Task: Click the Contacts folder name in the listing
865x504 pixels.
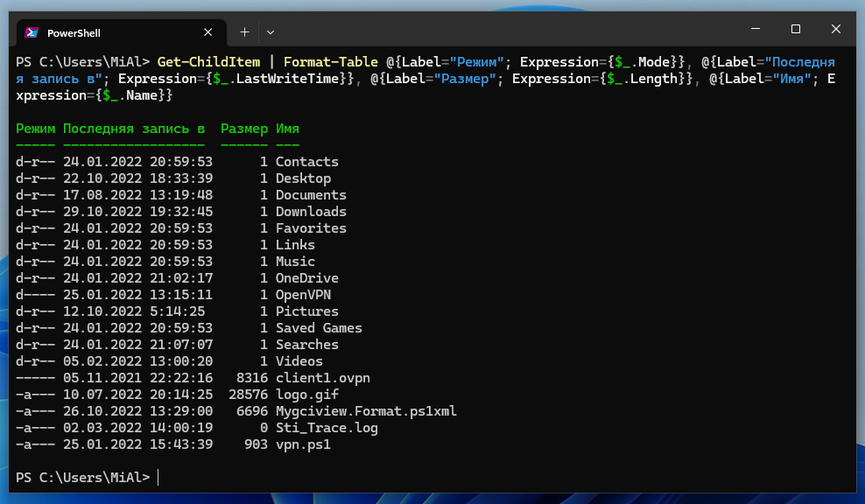Action: (306, 162)
